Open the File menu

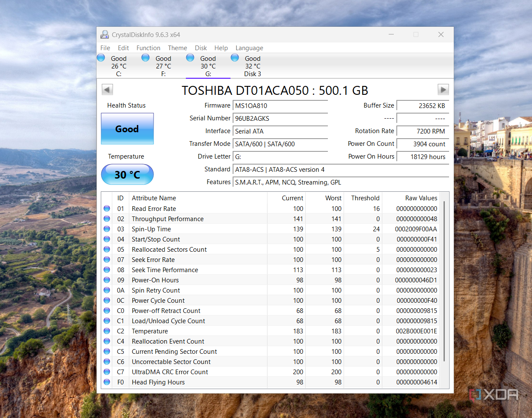click(x=105, y=48)
